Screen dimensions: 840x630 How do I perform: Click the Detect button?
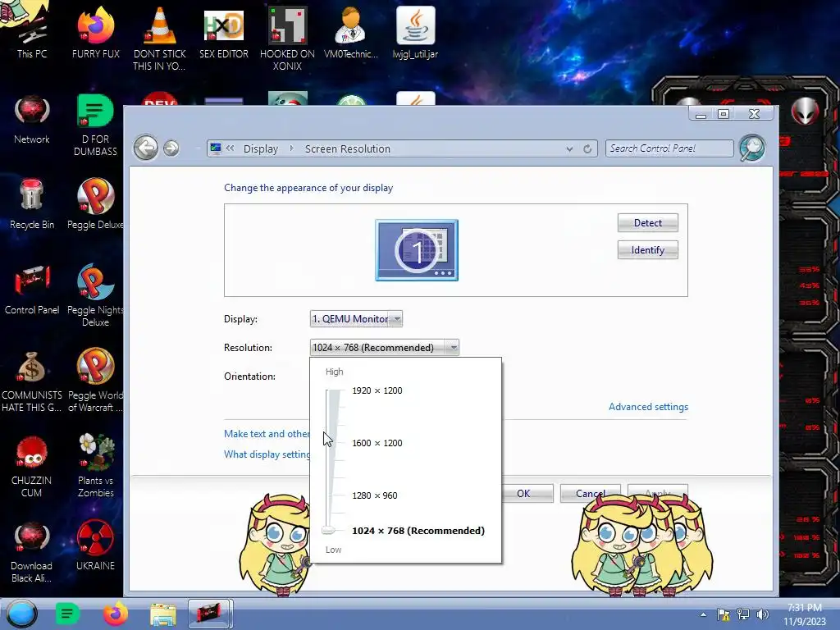pos(648,223)
